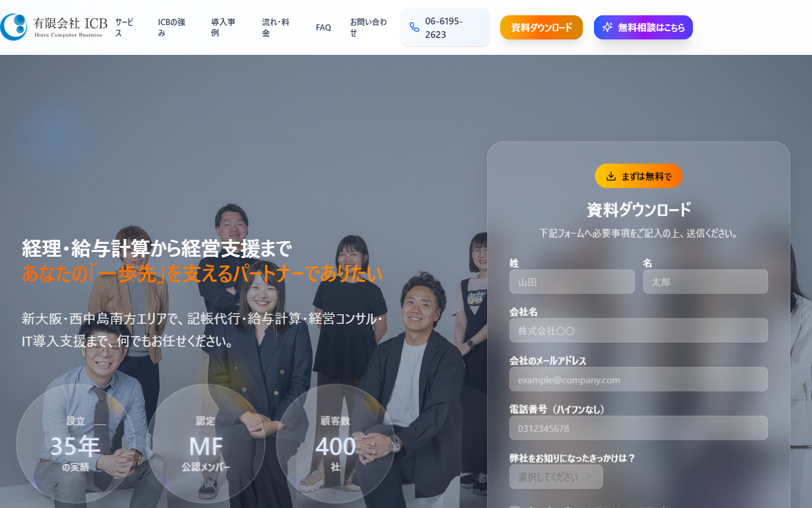Click the 設立 35年の実績 circle

[76, 444]
